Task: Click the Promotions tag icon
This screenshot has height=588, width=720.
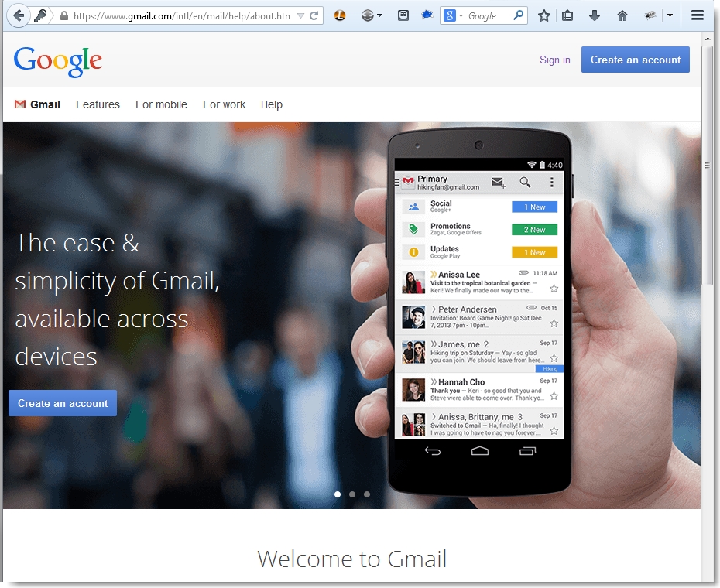Action: click(x=413, y=229)
